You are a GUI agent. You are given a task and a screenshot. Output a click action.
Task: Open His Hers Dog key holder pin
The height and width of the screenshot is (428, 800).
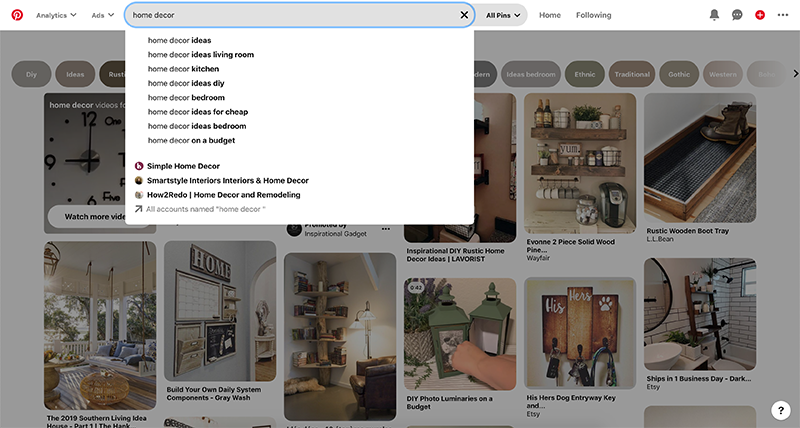(580, 334)
